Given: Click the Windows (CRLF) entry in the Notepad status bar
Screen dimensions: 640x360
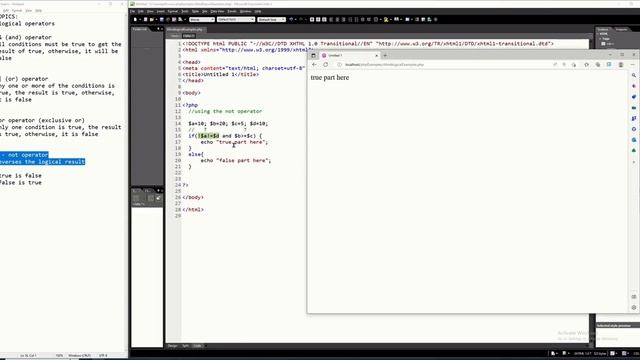Looking at the screenshot, I should pyautogui.click(x=80, y=356).
